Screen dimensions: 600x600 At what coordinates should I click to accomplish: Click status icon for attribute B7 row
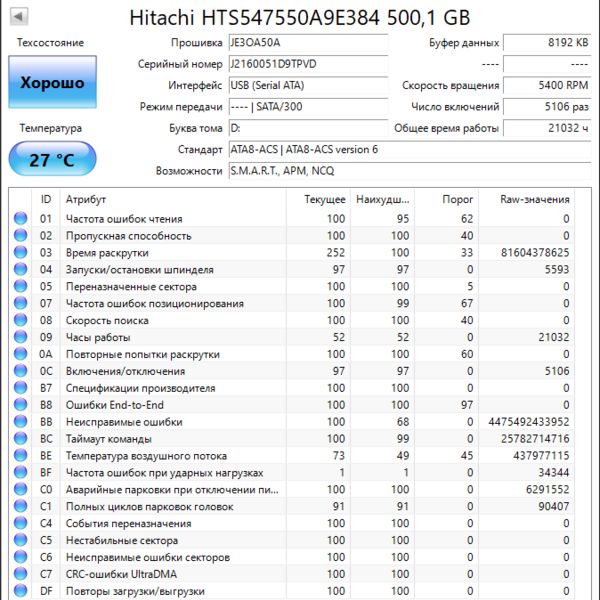tap(21, 388)
